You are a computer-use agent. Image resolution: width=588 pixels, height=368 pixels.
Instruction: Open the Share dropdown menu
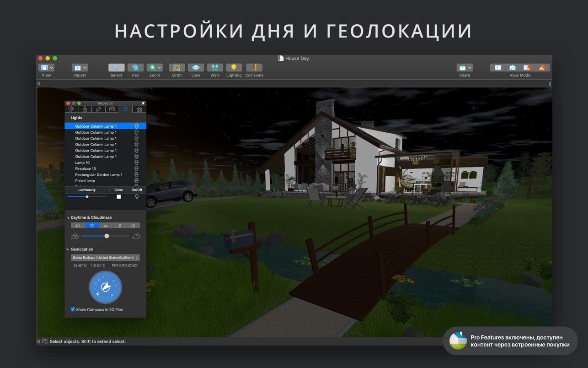[x=465, y=68]
